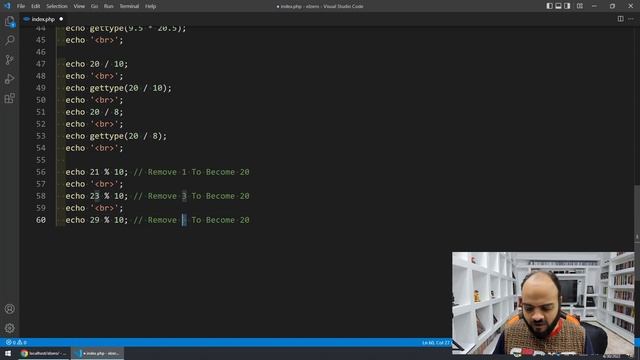The height and width of the screenshot is (360, 640).
Task: Click the comment text on line 60
Action: click(x=191, y=220)
